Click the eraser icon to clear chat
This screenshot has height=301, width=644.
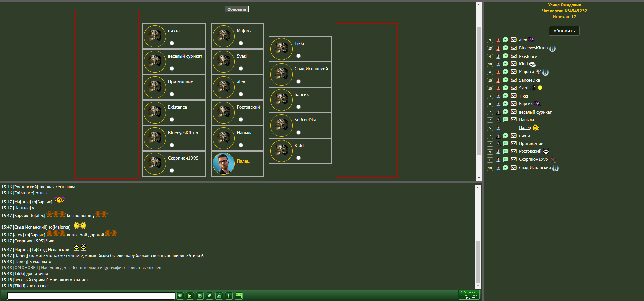(x=210, y=296)
